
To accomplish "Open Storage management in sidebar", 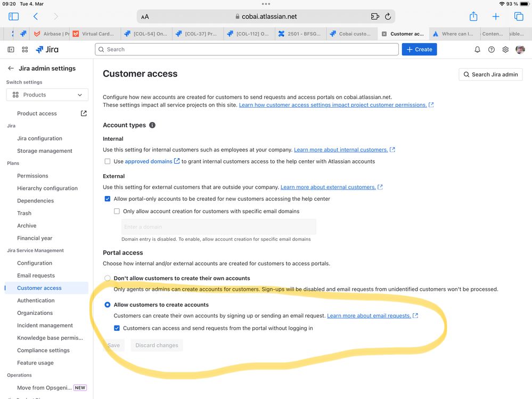I will [45, 151].
